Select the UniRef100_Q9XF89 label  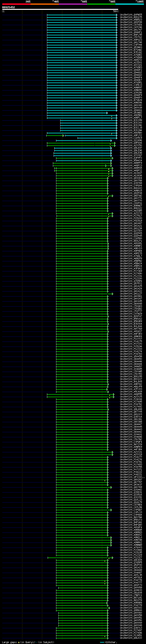(x=131, y=22)
